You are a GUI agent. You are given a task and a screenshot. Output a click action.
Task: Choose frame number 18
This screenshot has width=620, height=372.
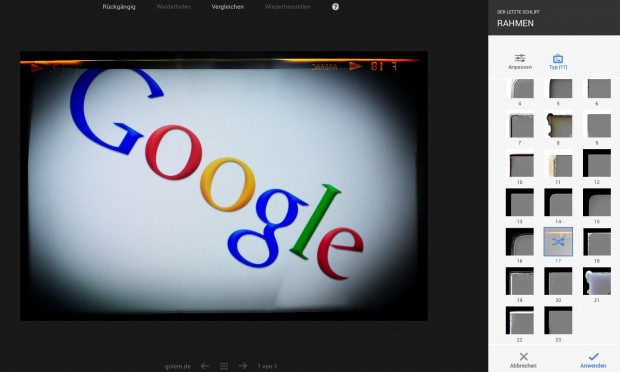[597, 242]
